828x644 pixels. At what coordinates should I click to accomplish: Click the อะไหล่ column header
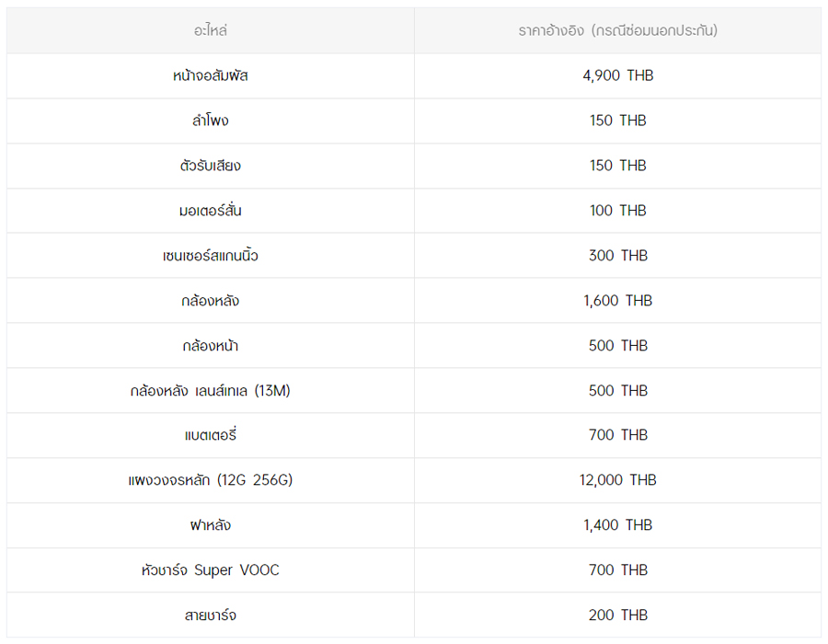(x=210, y=30)
